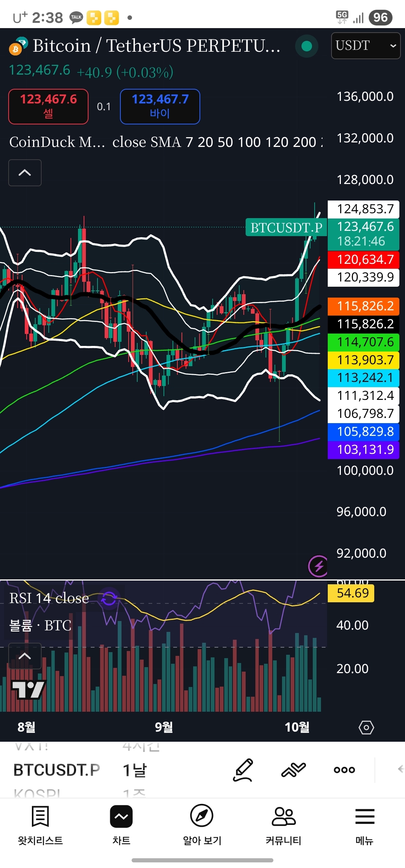Tap the TradingView logo on the chart
Image resolution: width=405 pixels, height=868 pixels.
point(28,690)
